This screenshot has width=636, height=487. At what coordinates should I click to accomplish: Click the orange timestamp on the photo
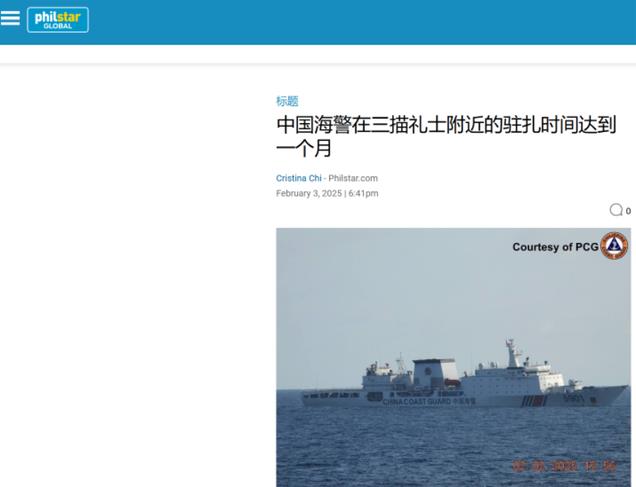point(564,466)
